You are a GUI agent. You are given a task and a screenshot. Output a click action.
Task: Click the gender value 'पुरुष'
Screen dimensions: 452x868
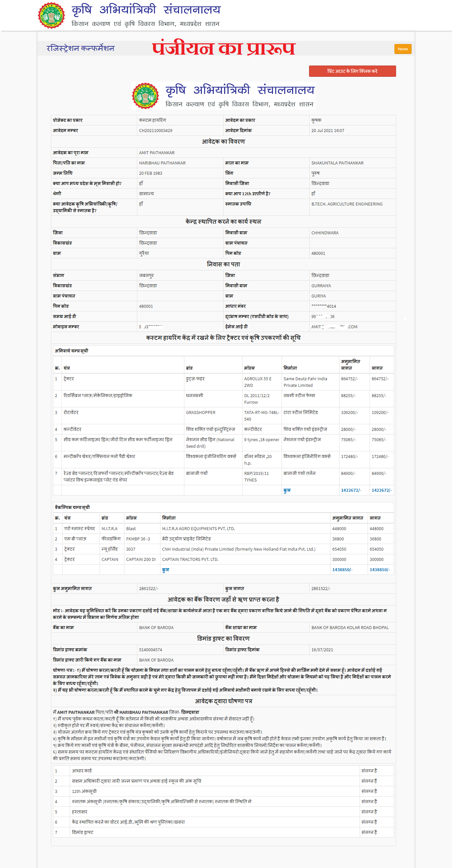point(316,173)
